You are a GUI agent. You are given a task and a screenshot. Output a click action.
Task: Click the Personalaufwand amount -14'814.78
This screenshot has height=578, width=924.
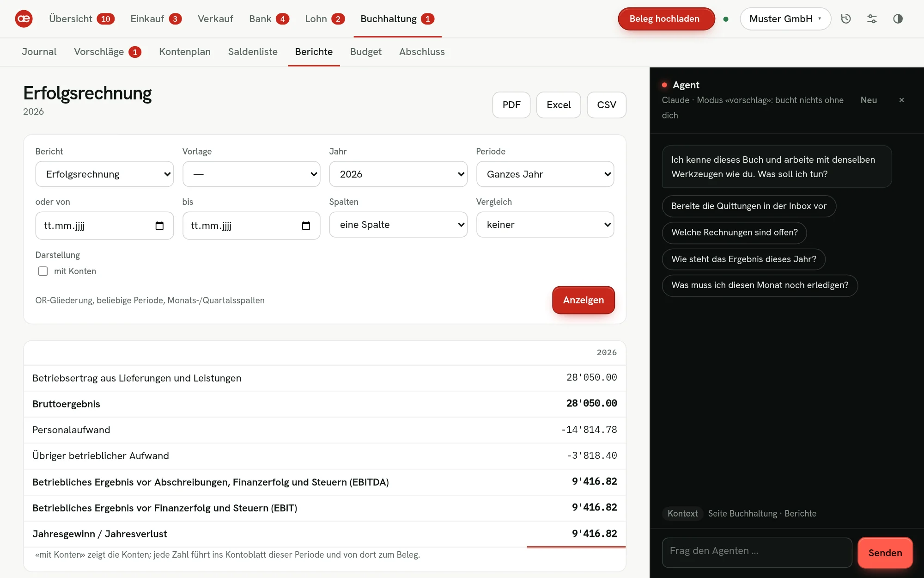tap(589, 430)
